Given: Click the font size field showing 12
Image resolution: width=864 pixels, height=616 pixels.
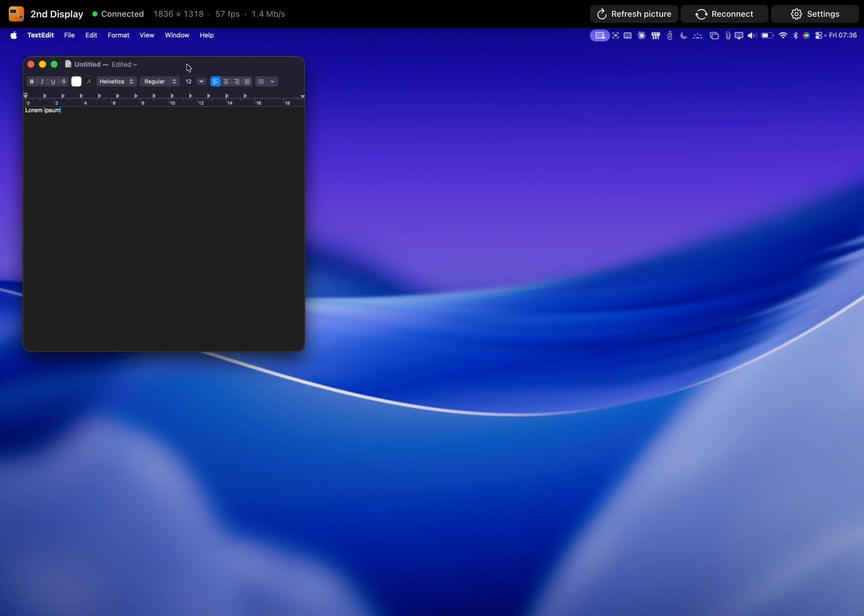Looking at the screenshot, I should point(189,82).
